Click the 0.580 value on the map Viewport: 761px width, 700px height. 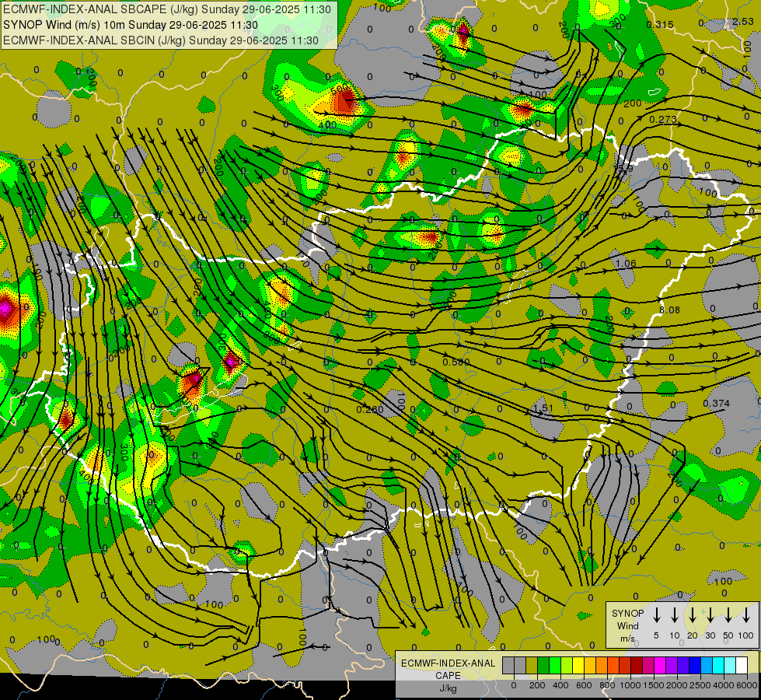pyautogui.click(x=456, y=362)
